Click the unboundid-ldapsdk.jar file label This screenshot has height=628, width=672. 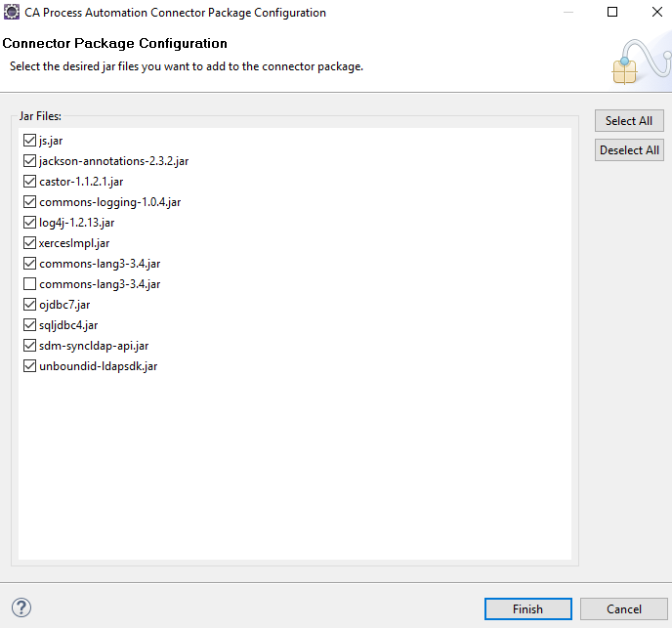pos(98,366)
